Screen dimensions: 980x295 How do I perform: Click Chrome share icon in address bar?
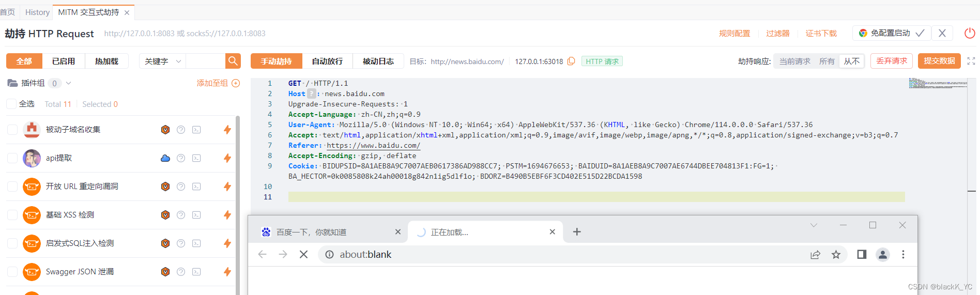(815, 254)
